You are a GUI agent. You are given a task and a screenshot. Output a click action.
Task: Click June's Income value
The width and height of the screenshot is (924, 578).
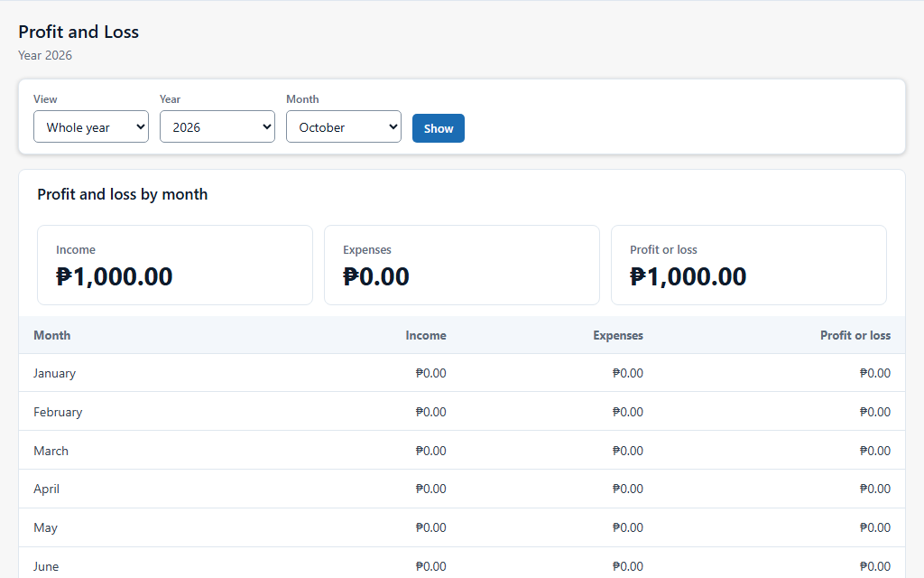pos(430,567)
